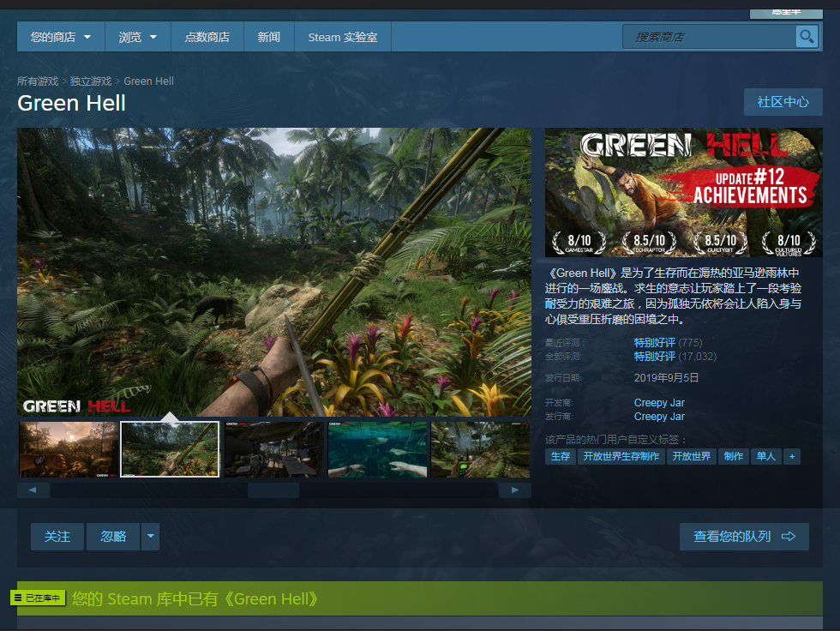This screenshot has width=840, height=631.
Task: Click the search magnifier icon
Action: click(x=807, y=37)
